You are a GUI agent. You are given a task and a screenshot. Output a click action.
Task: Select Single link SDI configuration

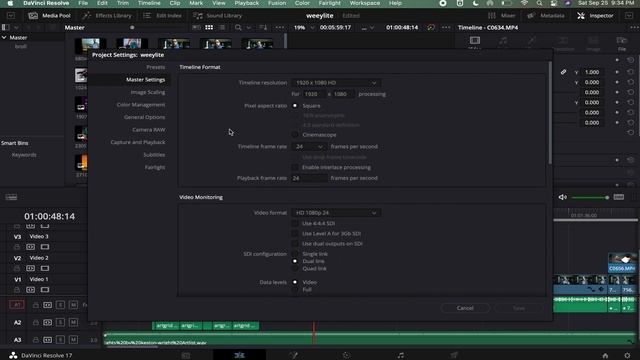coord(295,254)
